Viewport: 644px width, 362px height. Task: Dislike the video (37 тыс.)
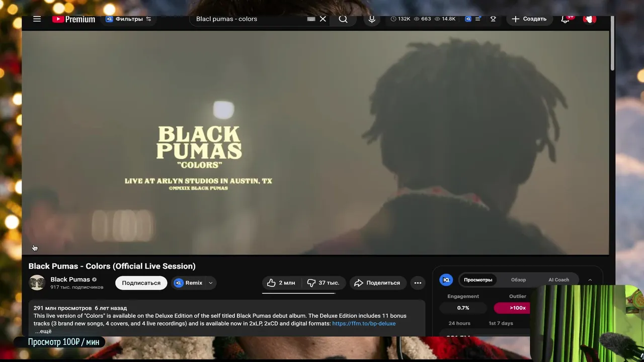324,283
